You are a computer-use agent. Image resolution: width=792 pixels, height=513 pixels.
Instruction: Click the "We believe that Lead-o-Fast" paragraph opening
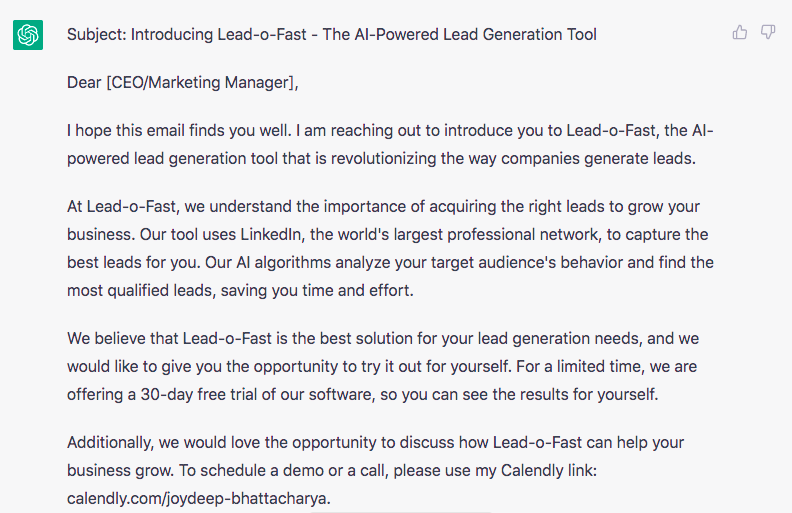171,338
